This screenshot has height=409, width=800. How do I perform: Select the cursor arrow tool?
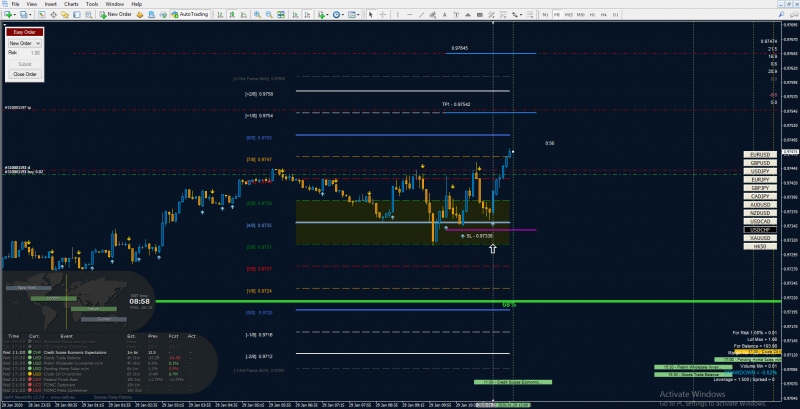(x=371, y=15)
